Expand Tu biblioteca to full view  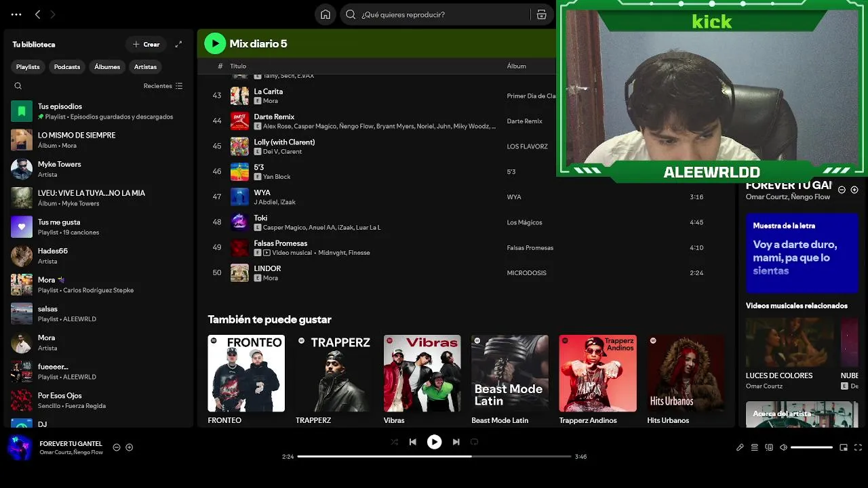178,44
